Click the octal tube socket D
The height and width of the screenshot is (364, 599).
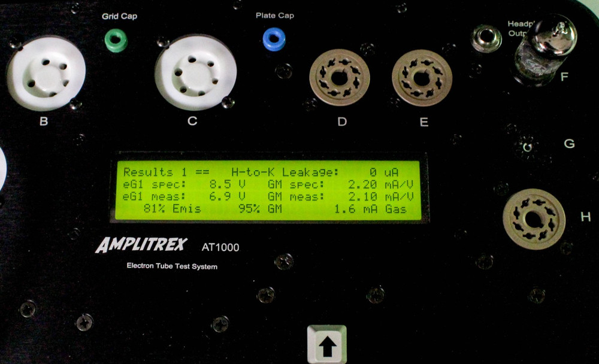point(340,77)
